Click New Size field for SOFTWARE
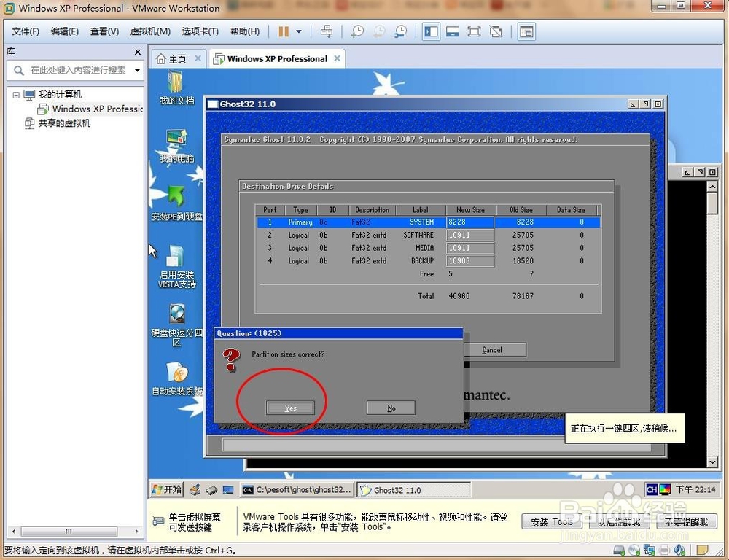The width and height of the screenshot is (729, 560). (470, 235)
